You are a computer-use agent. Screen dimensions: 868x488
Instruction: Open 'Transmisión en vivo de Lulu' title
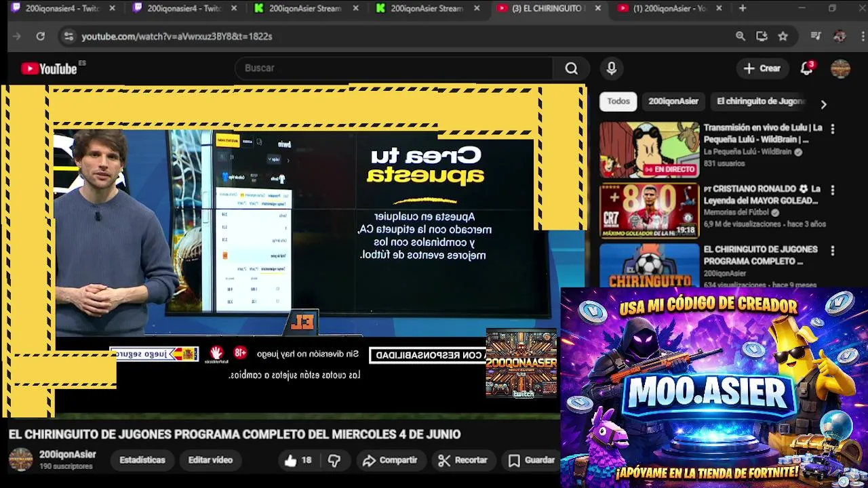coord(763,134)
